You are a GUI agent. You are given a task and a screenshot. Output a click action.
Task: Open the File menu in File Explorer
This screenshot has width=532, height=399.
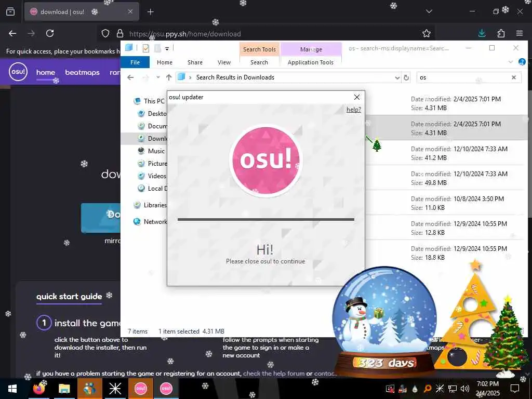[135, 62]
